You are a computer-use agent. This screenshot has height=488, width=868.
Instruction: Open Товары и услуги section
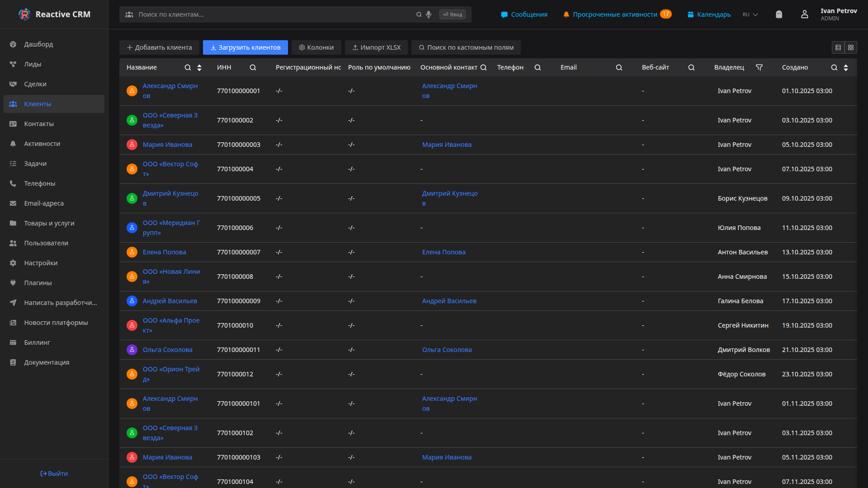[x=54, y=223]
